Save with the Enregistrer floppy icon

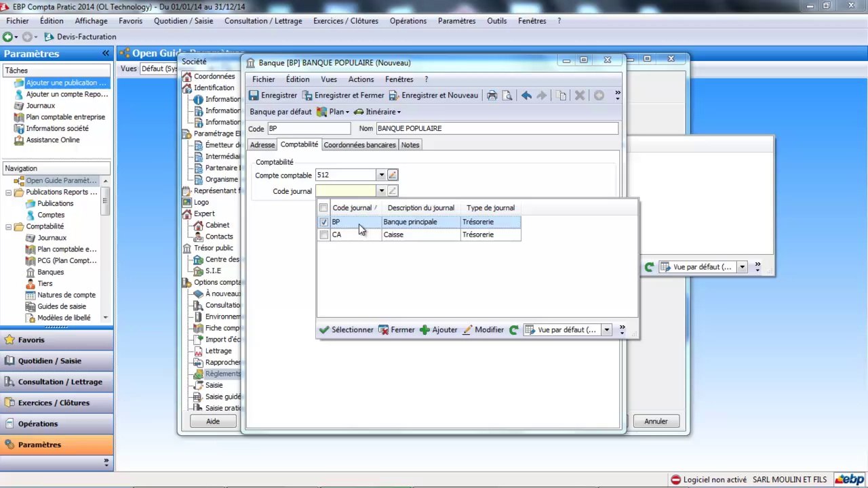254,96
